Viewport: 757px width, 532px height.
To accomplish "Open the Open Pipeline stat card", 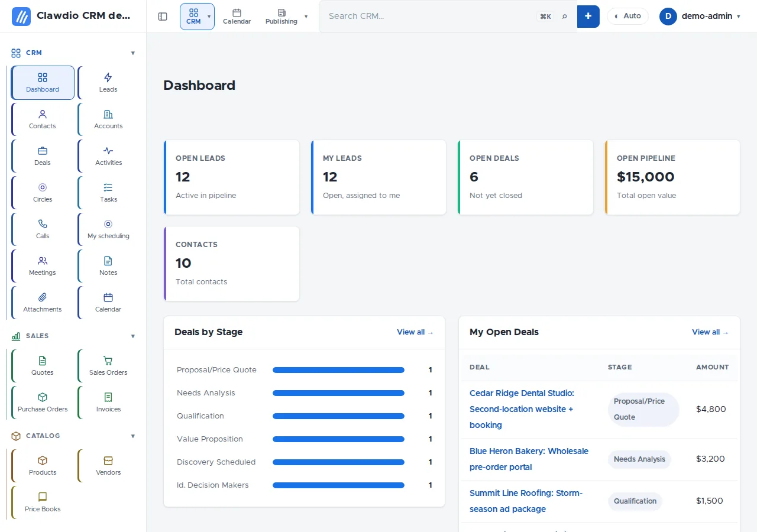I will [672, 177].
